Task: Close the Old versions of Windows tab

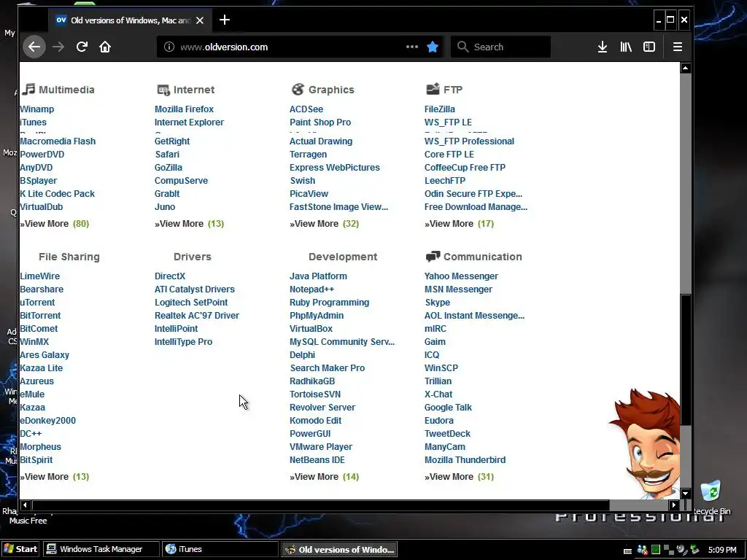Action: click(x=200, y=20)
